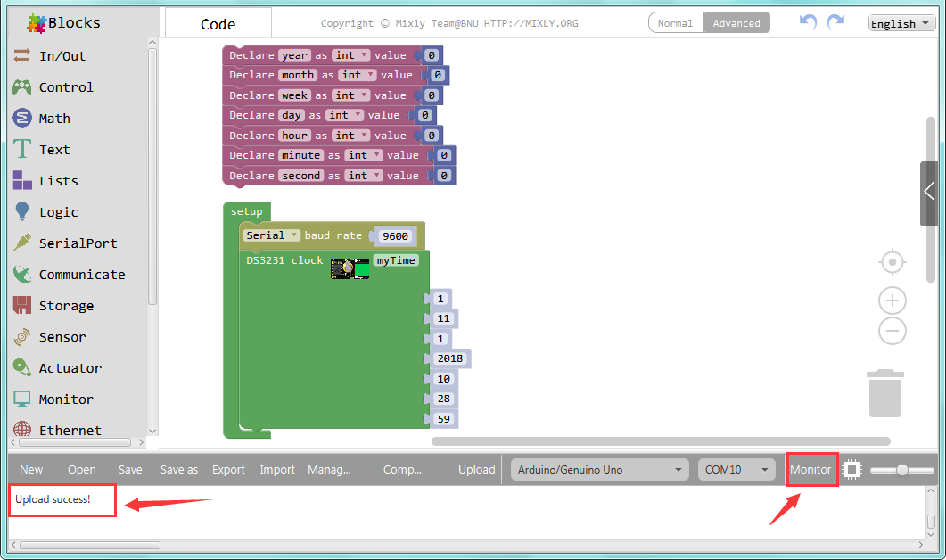Open the English language dropdown
Screen dimensions: 946x560
click(x=901, y=24)
